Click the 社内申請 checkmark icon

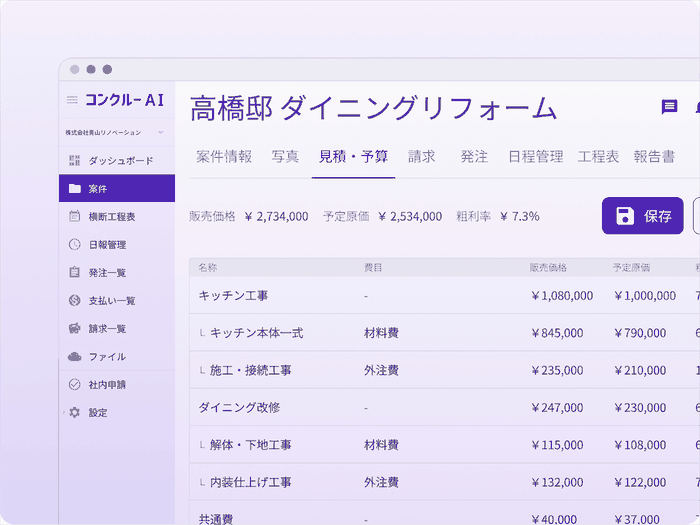(x=74, y=384)
